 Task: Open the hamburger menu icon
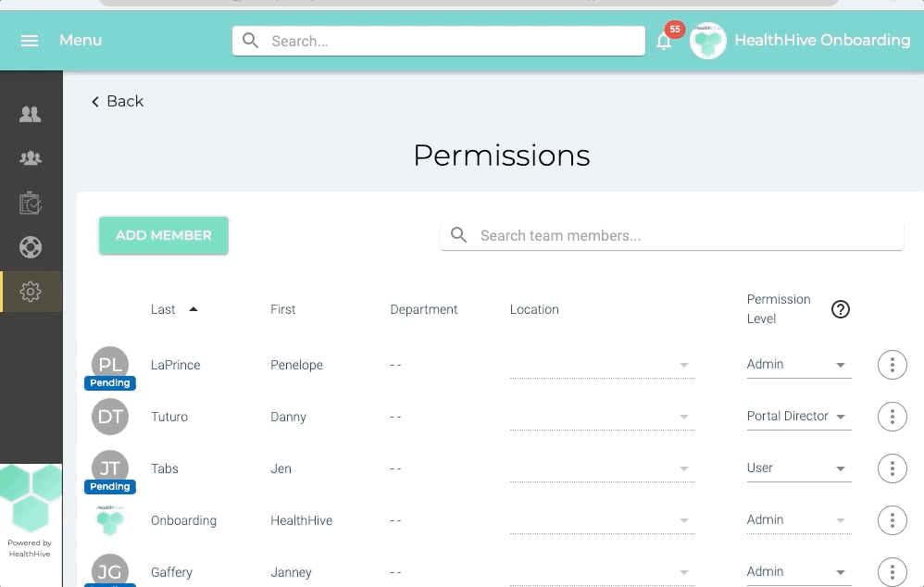pyautogui.click(x=30, y=41)
